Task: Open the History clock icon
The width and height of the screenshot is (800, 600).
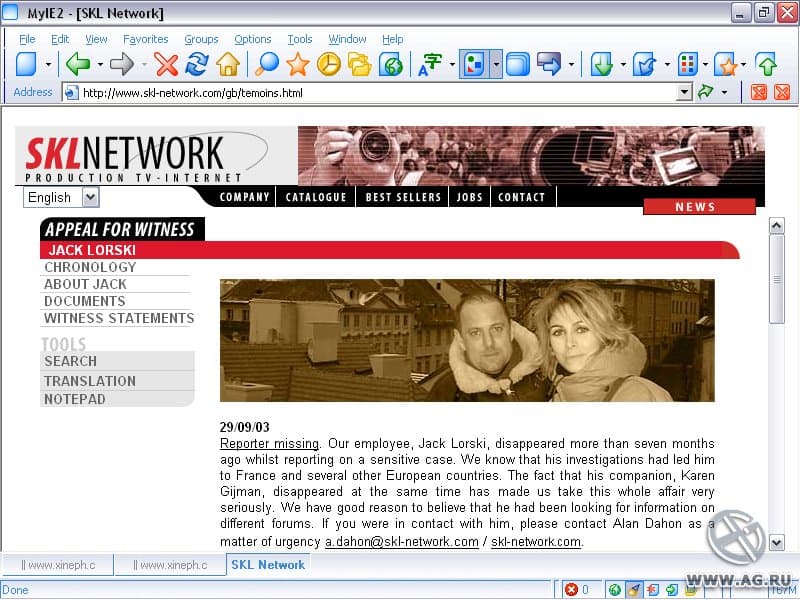Action: (x=329, y=64)
